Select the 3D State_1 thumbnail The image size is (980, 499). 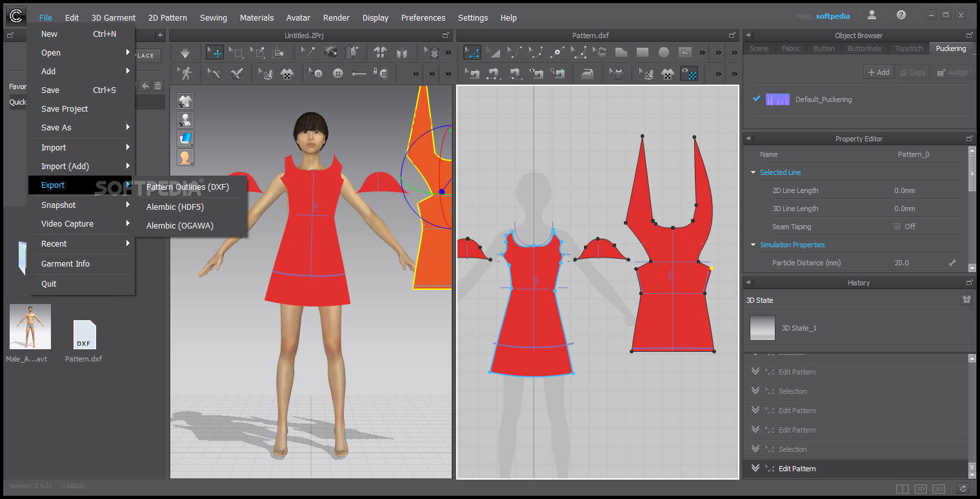tap(762, 328)
